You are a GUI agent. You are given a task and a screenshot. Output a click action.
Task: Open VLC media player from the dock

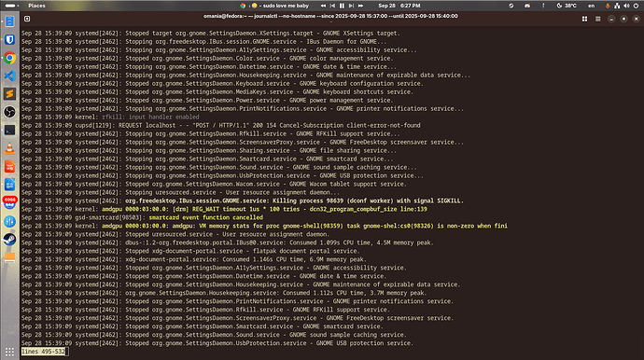9,148
